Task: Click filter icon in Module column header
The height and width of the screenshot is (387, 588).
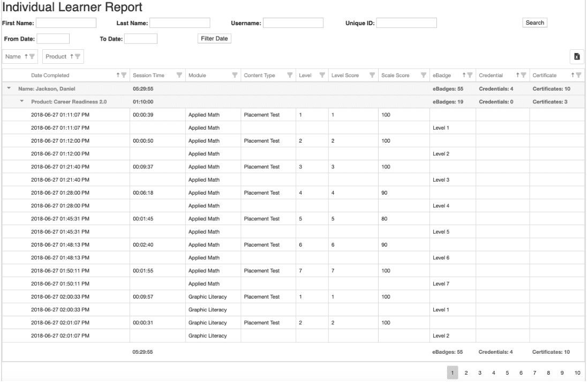Action: tap(235, 75)
